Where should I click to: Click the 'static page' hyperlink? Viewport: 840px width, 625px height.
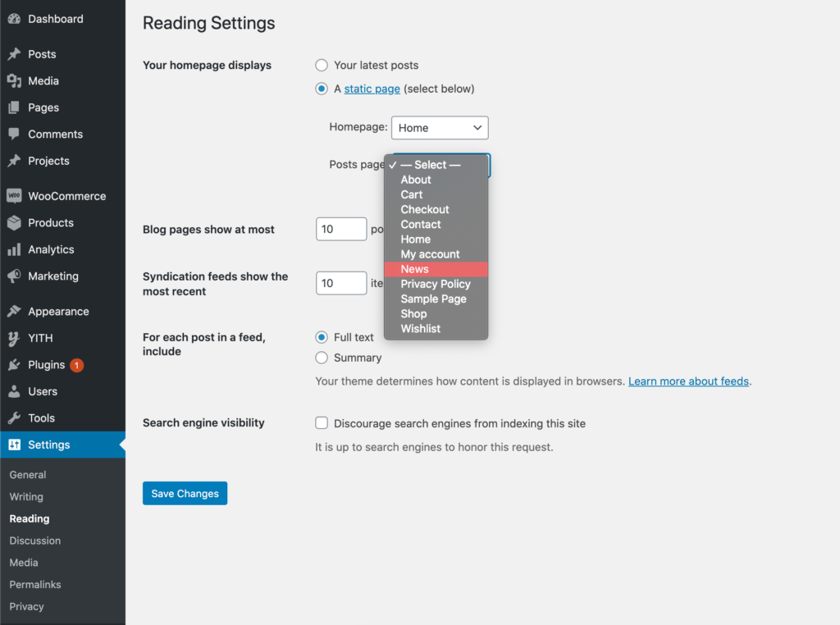(x=372, y=89)
